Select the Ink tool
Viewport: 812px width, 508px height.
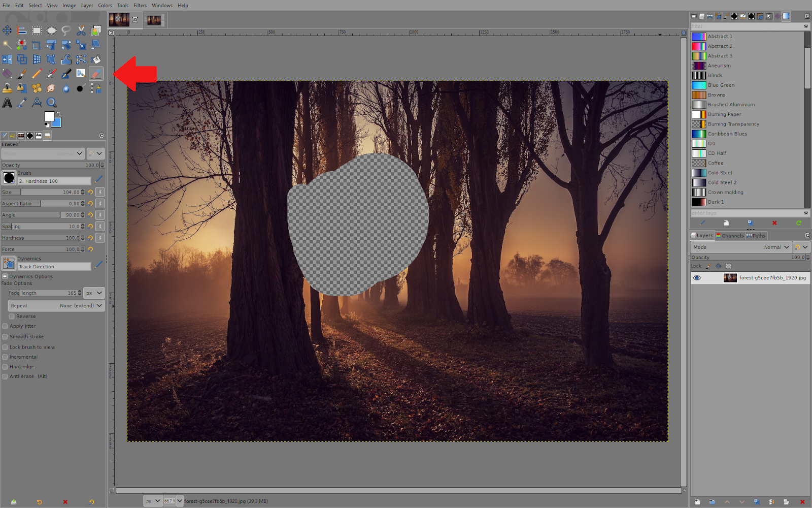pos(66,74)
